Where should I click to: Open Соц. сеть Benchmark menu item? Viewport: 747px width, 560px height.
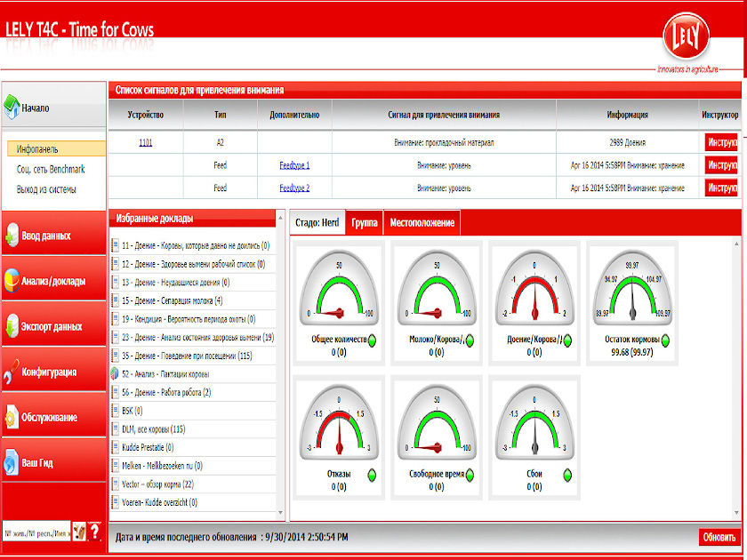click(51, 169)
